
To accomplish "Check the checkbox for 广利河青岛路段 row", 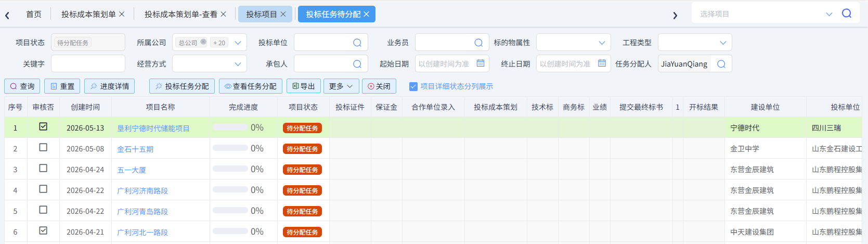I will coord(43,210).
